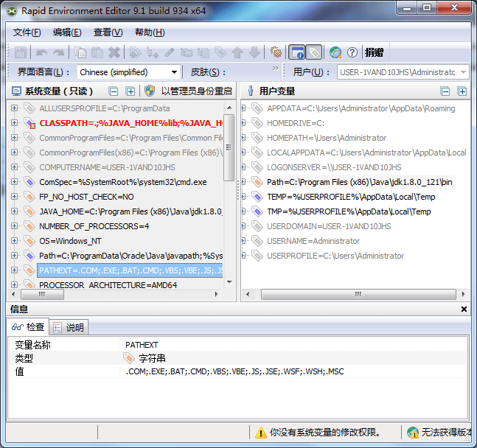Viewport: 477px width, 448px height.
Task: Click the admin shield icon
Action: pos(150,91)
